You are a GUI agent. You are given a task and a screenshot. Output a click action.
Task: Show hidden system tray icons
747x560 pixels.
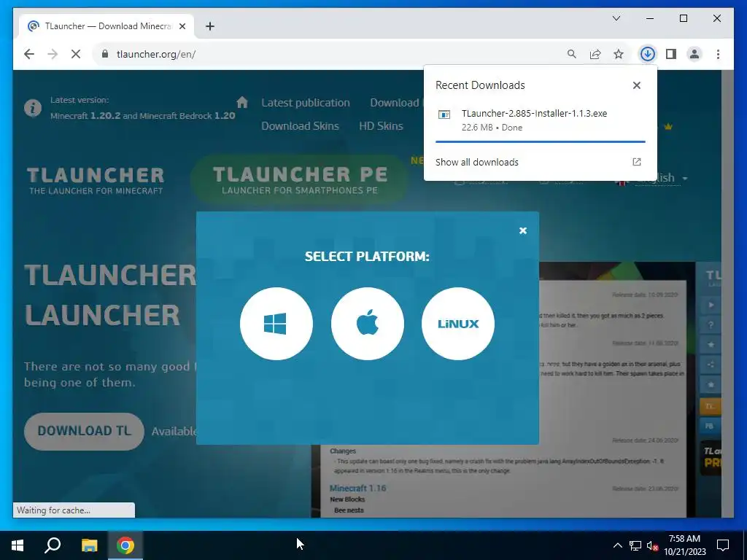point(617,545)
